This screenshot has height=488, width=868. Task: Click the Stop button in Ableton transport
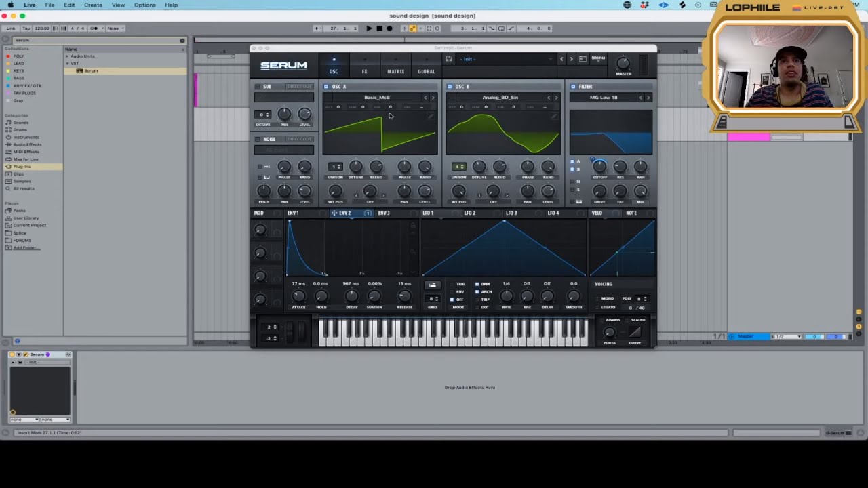pos(379,28)
